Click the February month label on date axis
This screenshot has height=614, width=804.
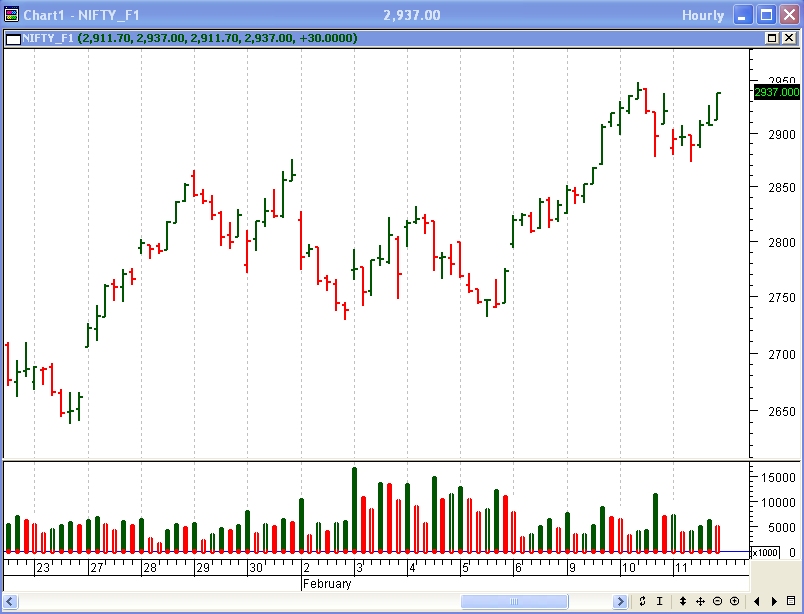point(327,584)
